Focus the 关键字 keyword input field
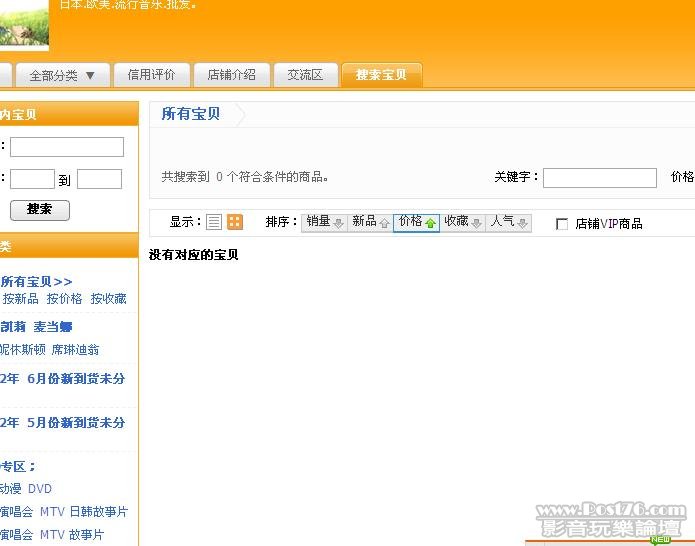The width and height of the screenshot is (695, 546). (x=600, y=178)
